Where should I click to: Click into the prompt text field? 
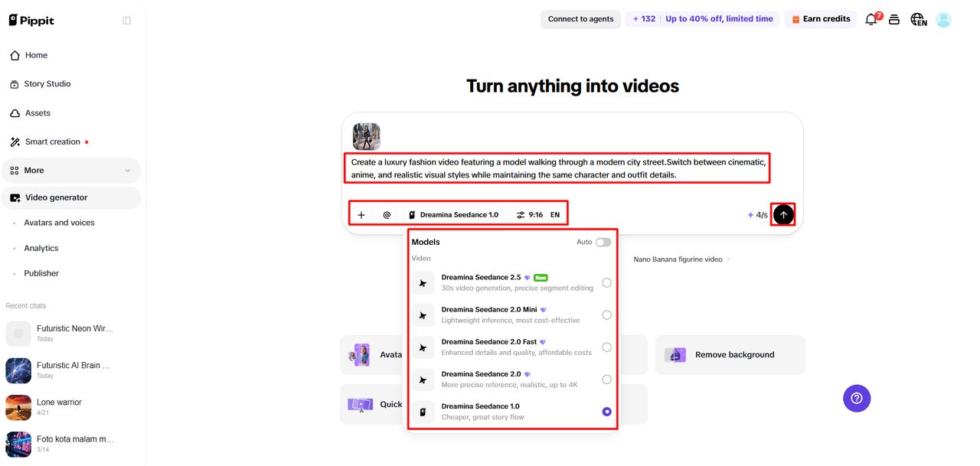point(559,168)
